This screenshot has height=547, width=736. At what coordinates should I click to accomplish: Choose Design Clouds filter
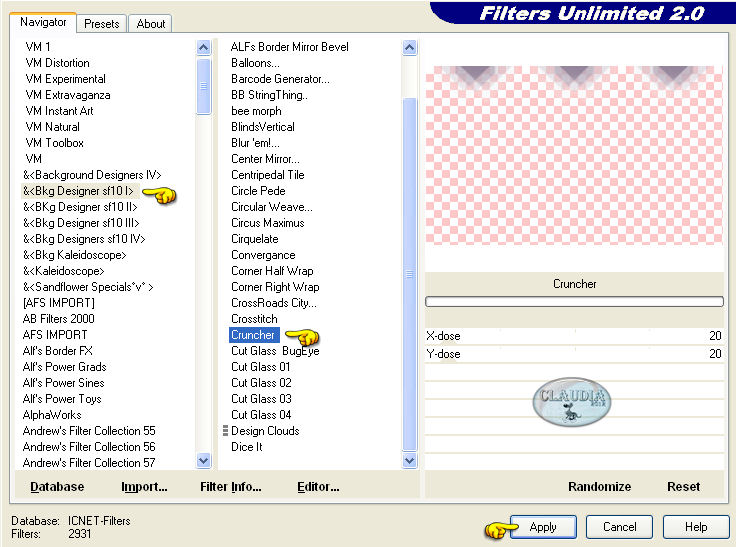pyautogui.click(x=265, y=431)
